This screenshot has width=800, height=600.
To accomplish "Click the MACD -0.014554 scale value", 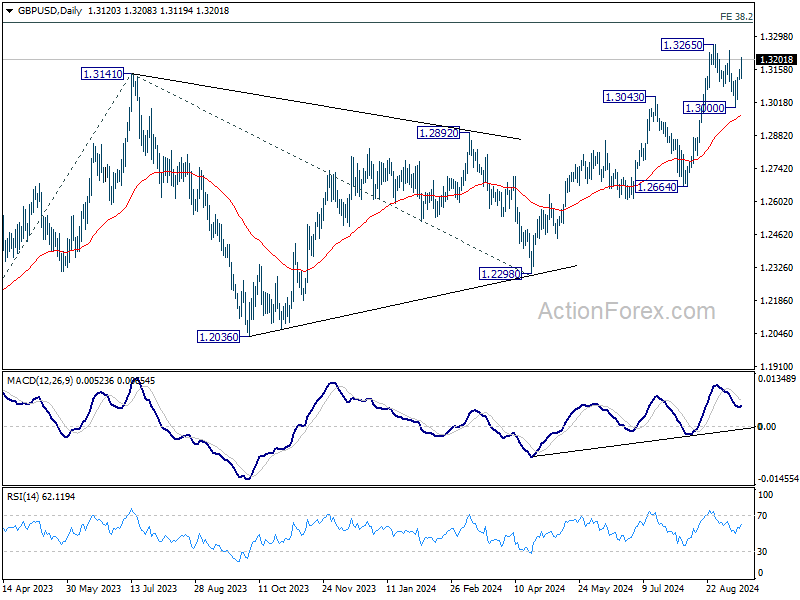I will pos(778,479).
